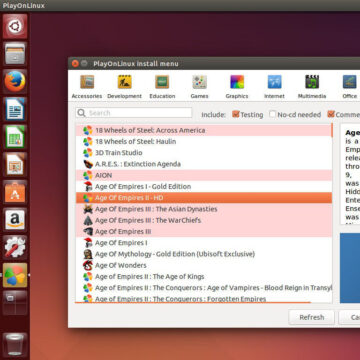
Task: Open the Trash in the launcher
Action: pos(15,344)
